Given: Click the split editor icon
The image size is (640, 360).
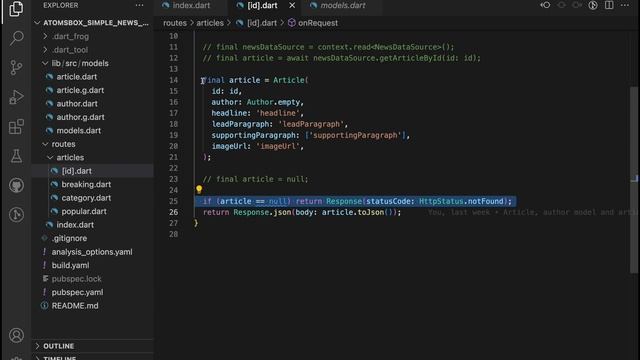Looking at the screenshot, I should coord(609,5).
